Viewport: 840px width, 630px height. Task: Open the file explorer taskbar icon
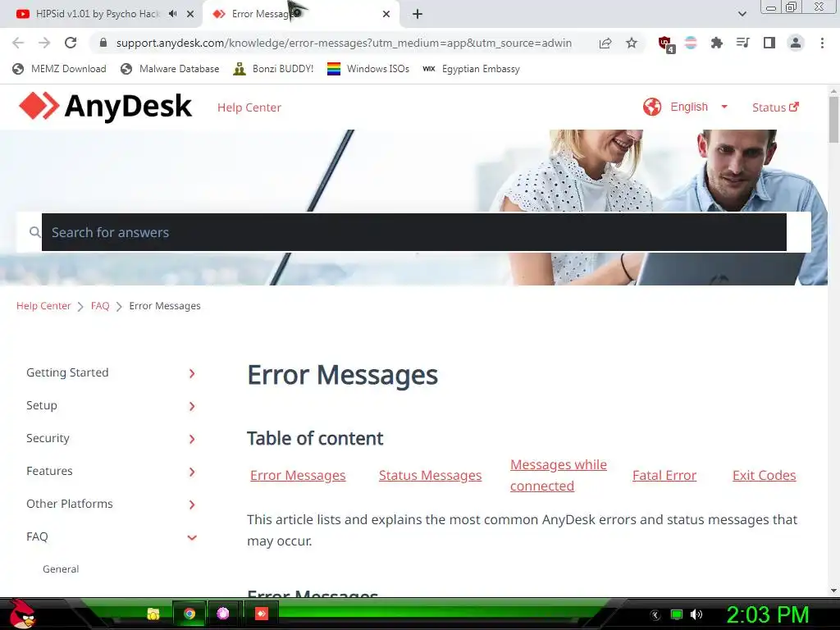pos(153,614)
